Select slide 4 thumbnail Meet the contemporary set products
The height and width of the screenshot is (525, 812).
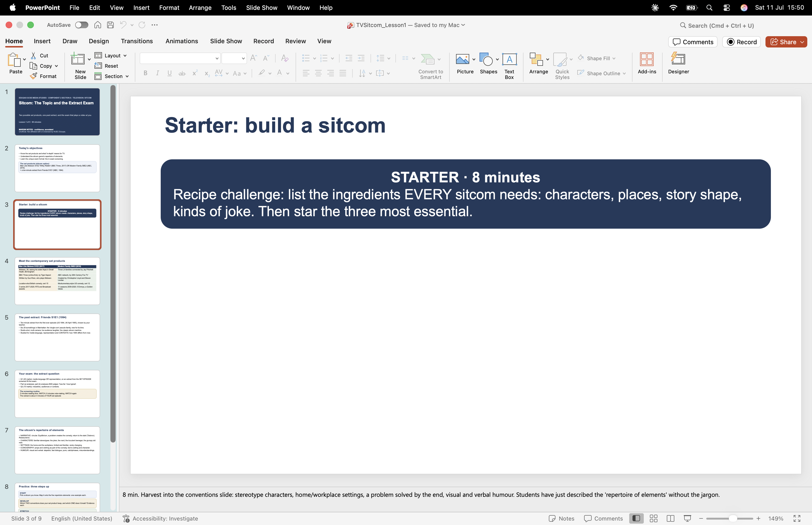(57, 281)
